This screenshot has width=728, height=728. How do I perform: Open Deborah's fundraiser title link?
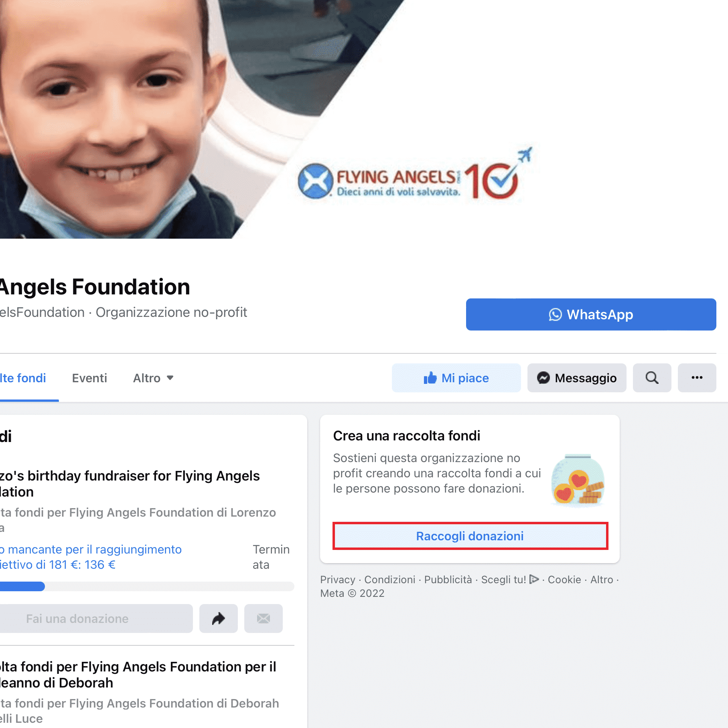138,675
